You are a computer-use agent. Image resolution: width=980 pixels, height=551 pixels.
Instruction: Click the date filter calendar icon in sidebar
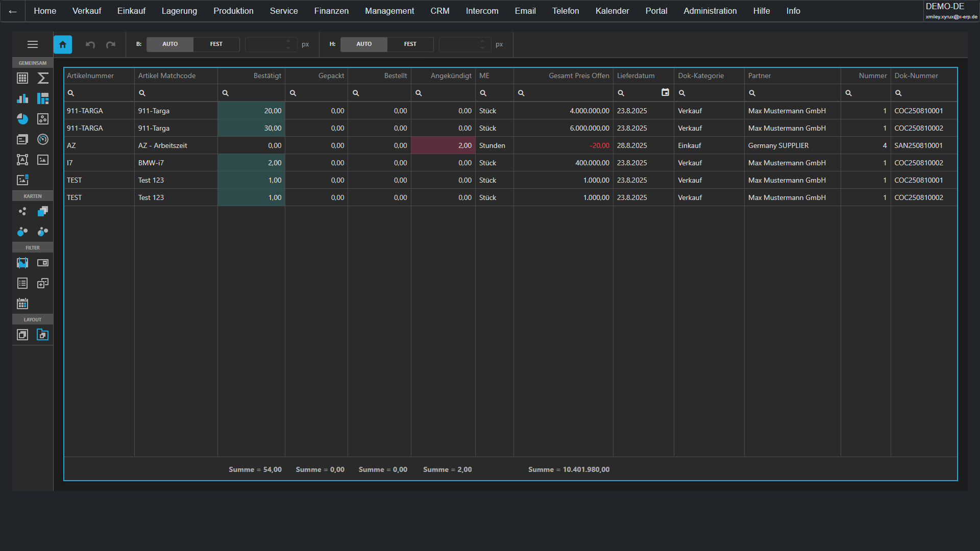tap(22, 304)
